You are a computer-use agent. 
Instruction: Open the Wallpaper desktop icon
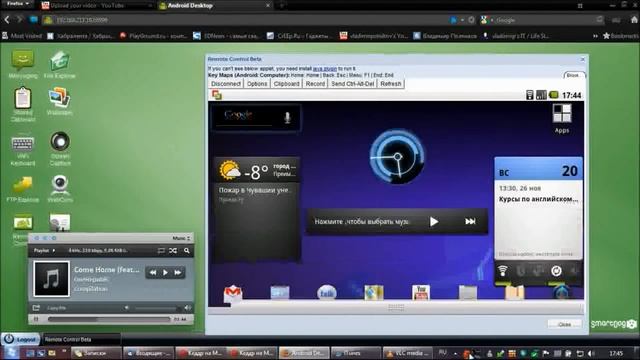click(x=60, y=101)
